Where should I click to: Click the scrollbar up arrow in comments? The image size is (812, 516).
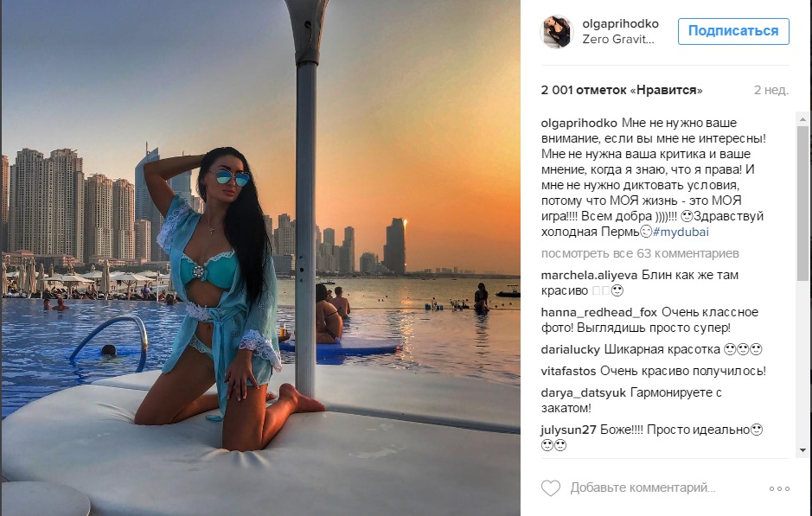802,119
